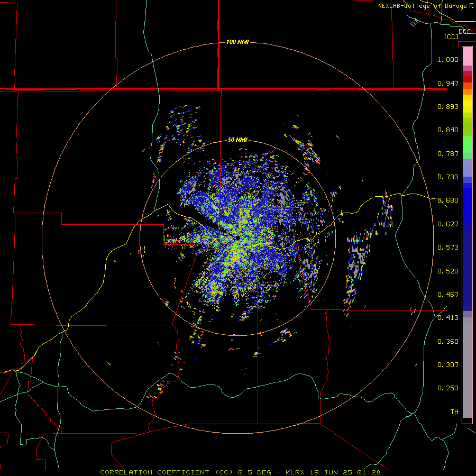The image size is (476, 476).
Task: Pick the yellow segment of the color bar
Action: click(467, 104)
